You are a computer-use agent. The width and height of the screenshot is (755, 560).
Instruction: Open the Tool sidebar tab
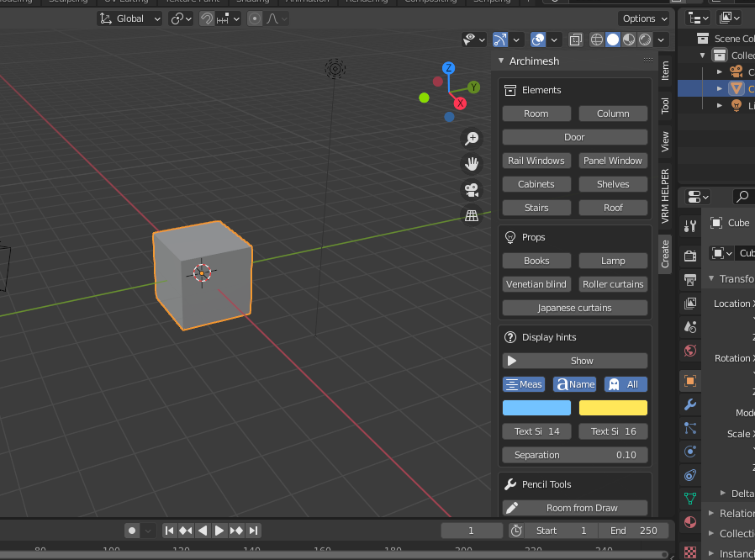[665, 105]
